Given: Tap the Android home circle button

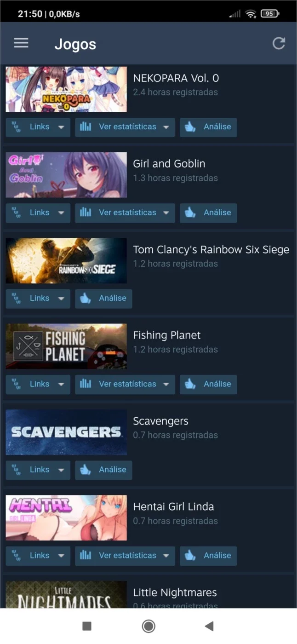Looking at the screenshot, I should [148, 626].
